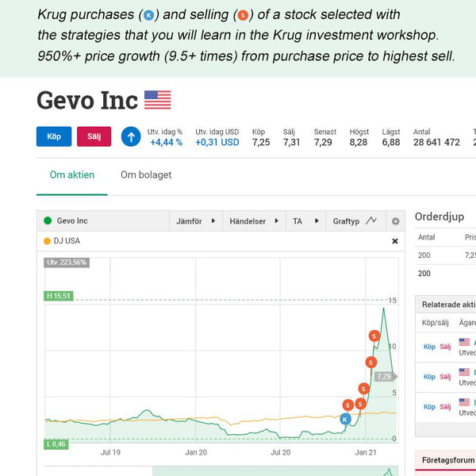Click the blue Köp buy button
This screenshot has height=476, width=476.
point(54,136)
